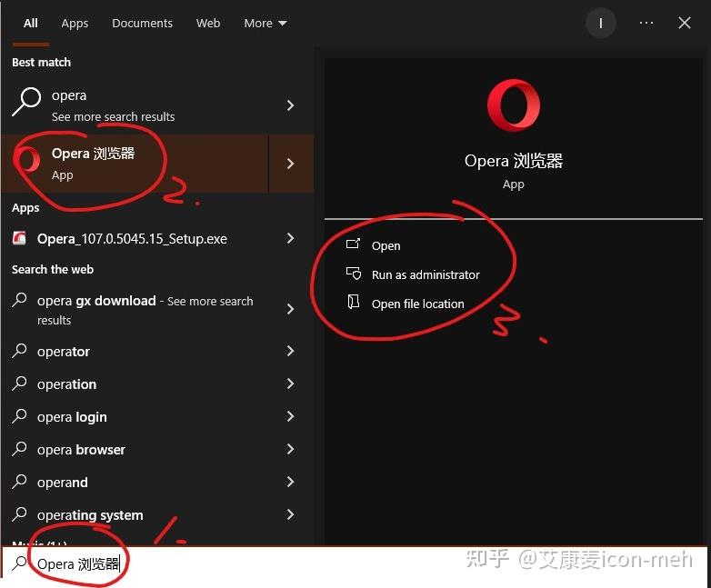Click the Open file location folder icon
The image size is (711, 588).
click(x=354, y=302)
